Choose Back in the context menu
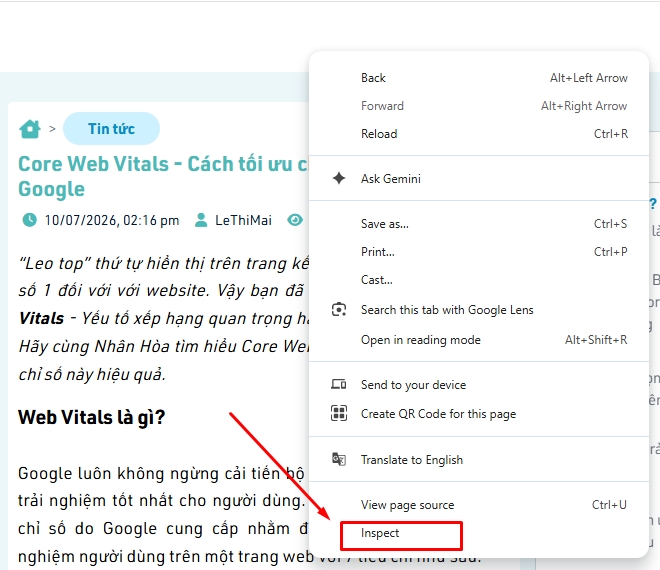Viewport: 660px width, 570px height. [479, 78]
